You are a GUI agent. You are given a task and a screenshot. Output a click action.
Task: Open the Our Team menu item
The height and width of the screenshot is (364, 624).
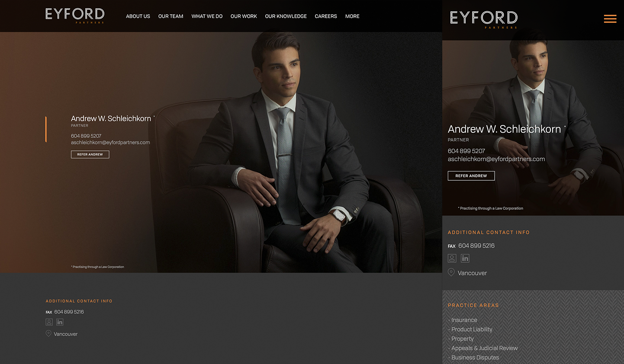coord(170,16)
